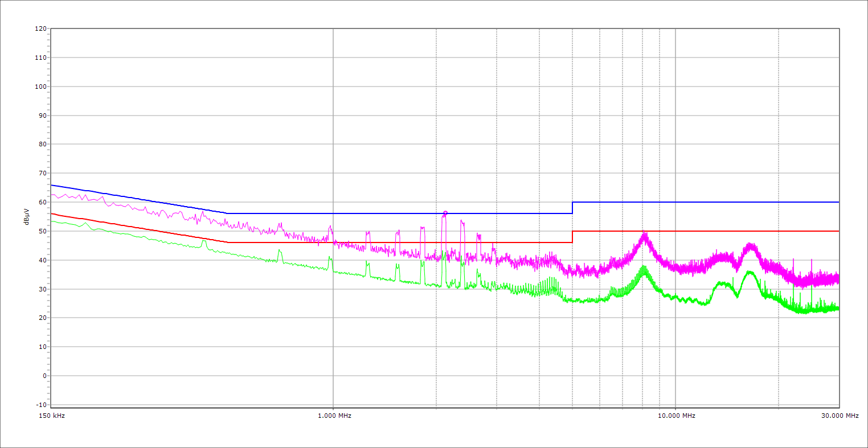The height and width of the screenshot is (448, 868).
Task: Click the "90" y-axis label
Action: [x=42, y=116]
